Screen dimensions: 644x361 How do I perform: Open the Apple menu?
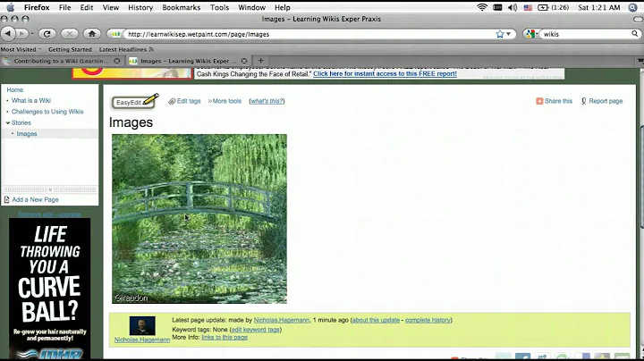[x=10, y=7]
